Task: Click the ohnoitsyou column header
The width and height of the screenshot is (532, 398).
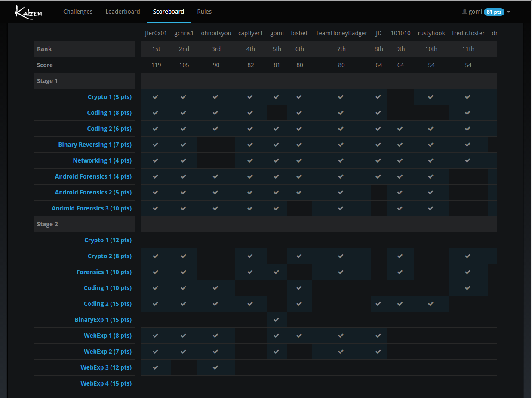Action: (216, 33)
